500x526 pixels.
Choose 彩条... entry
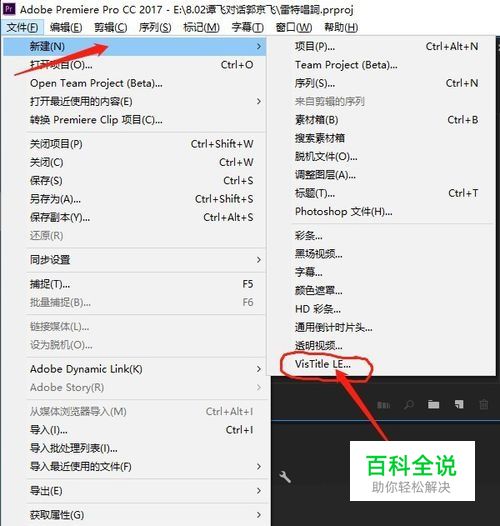[x=381, y=235]
